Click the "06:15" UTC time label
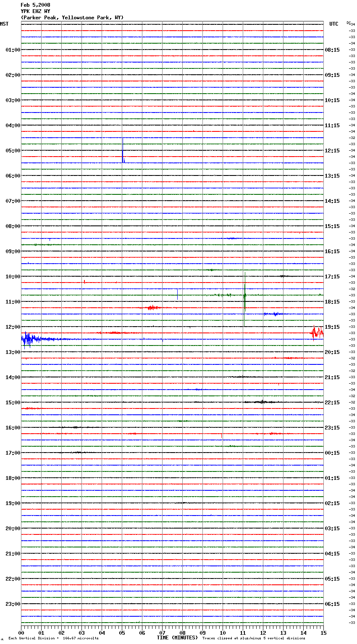Image resolution: width=357 pixels, height=644 pixels. pyautogui.click(x=332, y=604)
